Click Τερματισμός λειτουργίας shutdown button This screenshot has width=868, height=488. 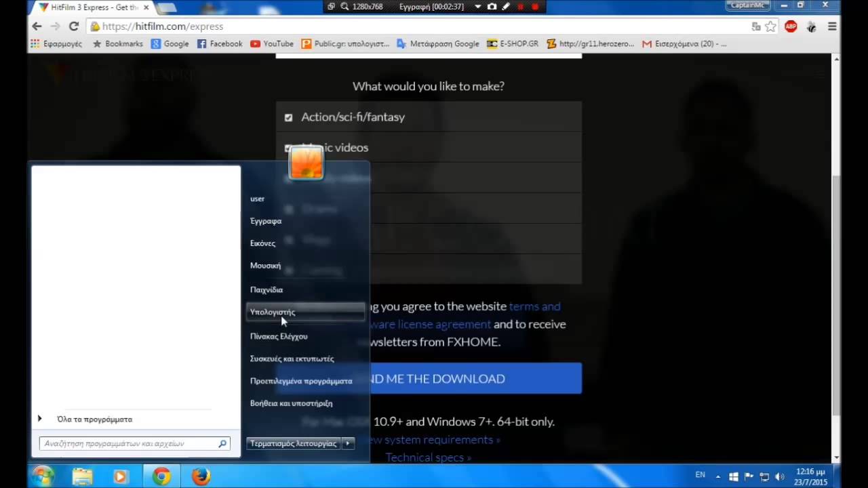coord(294,443)
